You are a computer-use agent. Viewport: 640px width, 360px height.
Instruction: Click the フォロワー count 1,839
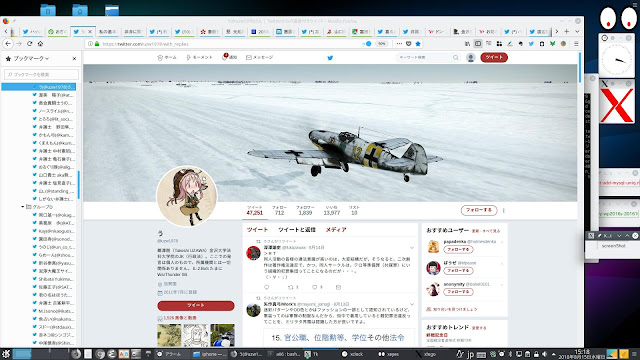coord(305,210)
